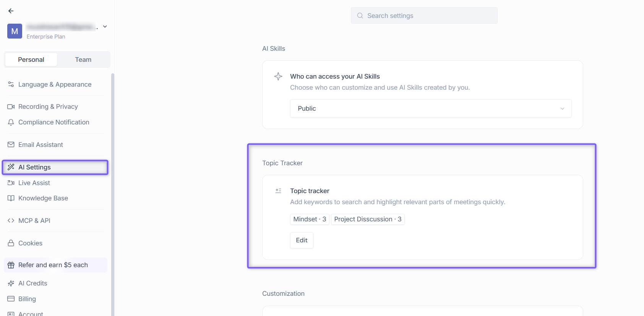Open the Public access dropdown

pos(431,108)
